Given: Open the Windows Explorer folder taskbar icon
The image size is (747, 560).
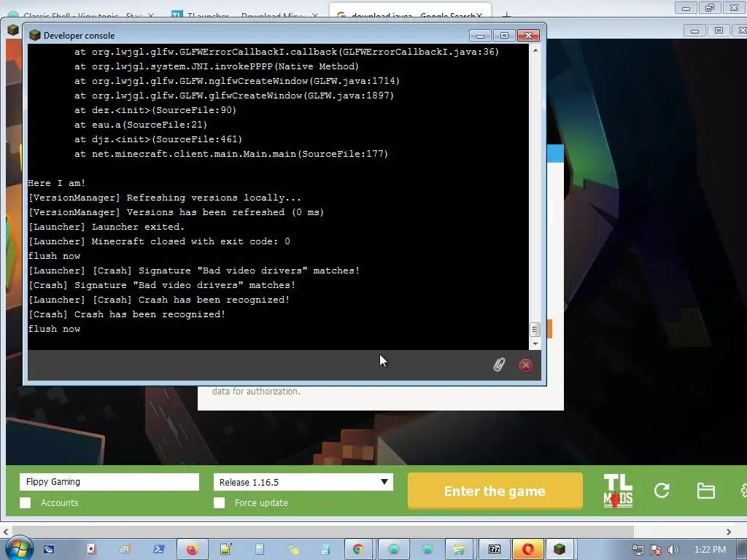Looking at the screenshot, I should [459, 549].
